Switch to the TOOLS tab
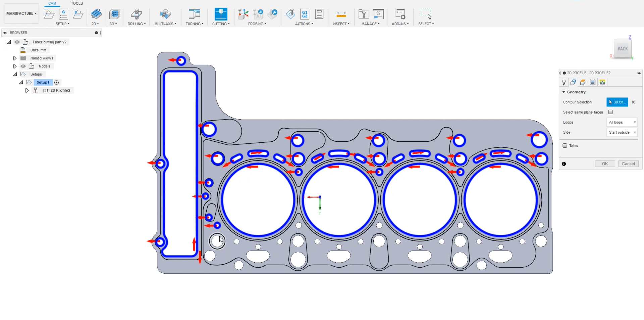Image resolution: width=644 pixels, height=320 pixels. 77,3
